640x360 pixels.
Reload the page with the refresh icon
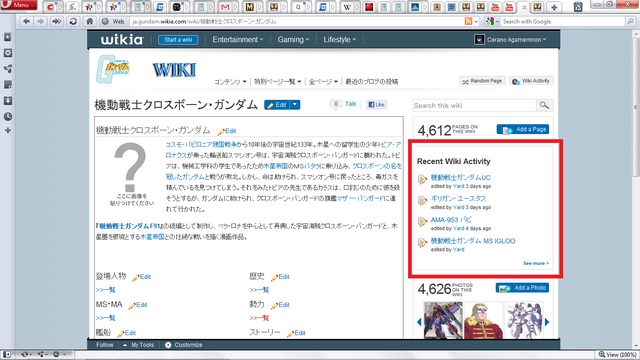[73, 21]
